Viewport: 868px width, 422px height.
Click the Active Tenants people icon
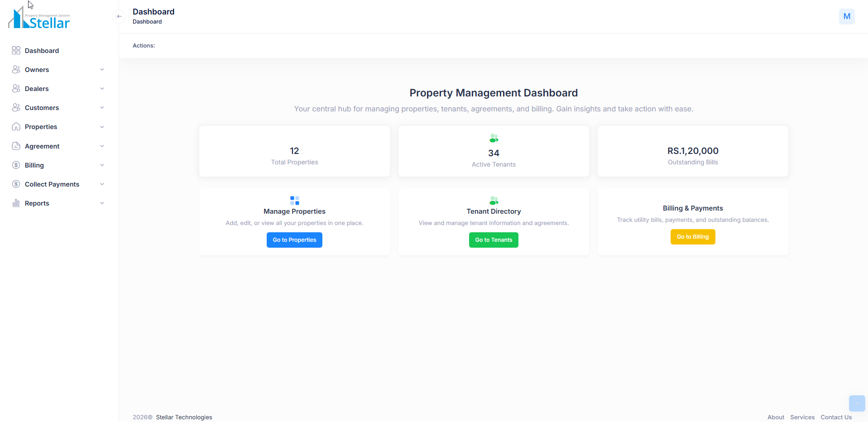(494, 138)
